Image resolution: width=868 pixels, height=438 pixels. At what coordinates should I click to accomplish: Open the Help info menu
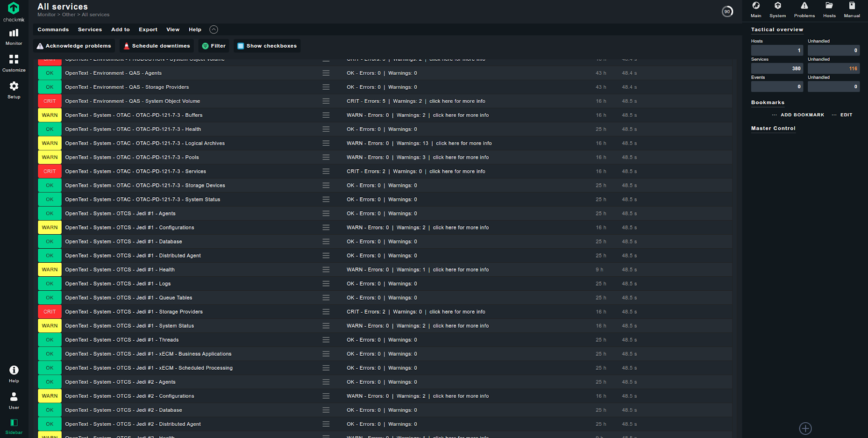[x=14, y=374]
